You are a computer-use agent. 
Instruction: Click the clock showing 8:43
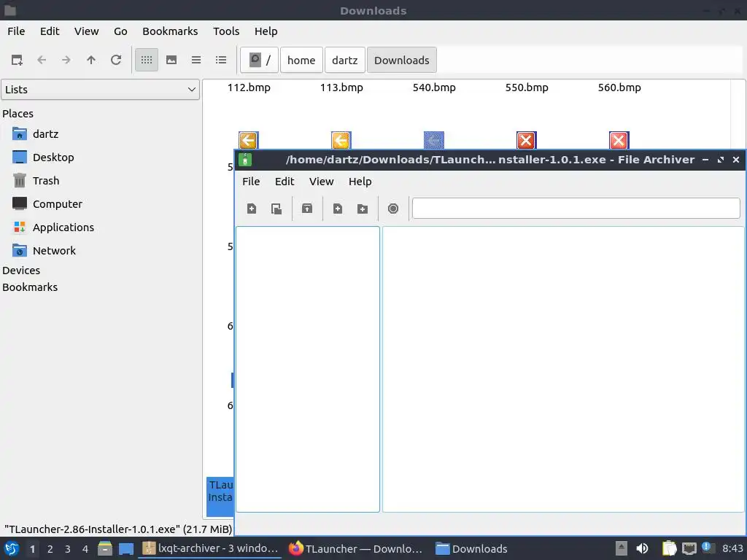[x=732, y=548]
